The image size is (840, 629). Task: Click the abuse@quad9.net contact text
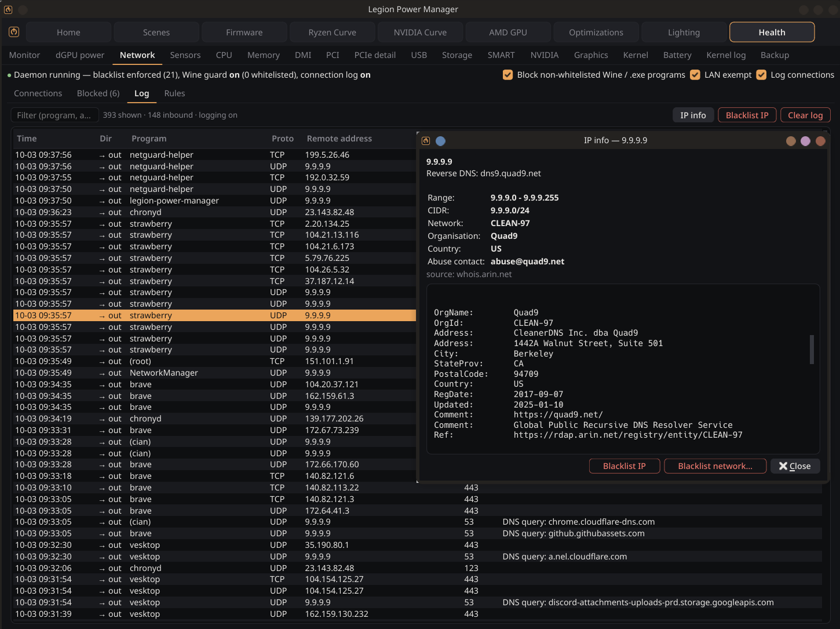pos(527,261)
